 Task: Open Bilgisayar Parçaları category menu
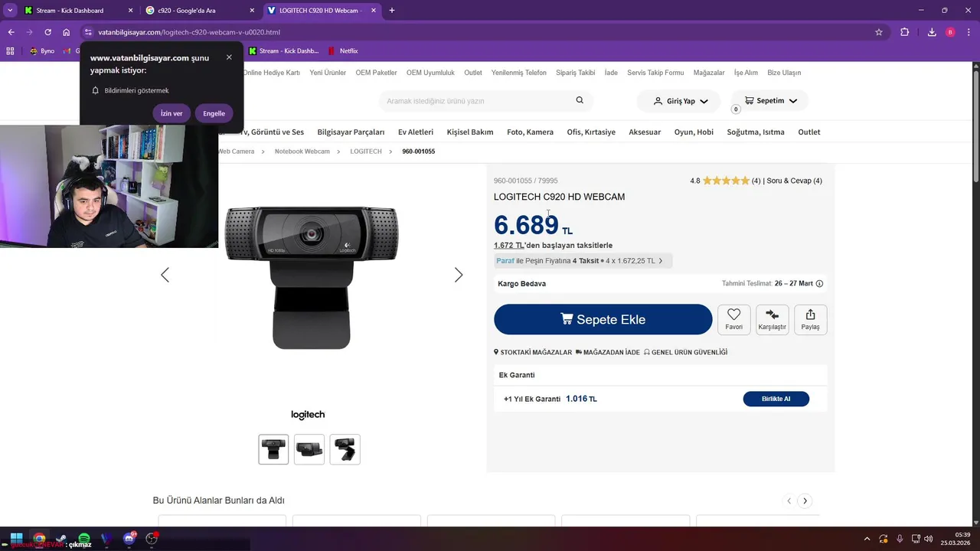click(351, 132)
